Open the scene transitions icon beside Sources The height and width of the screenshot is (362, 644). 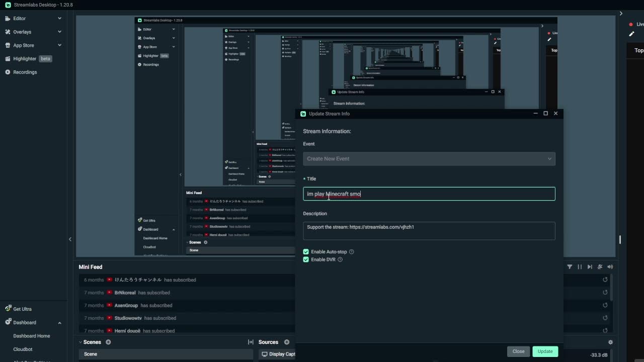(x=251, y=342)
